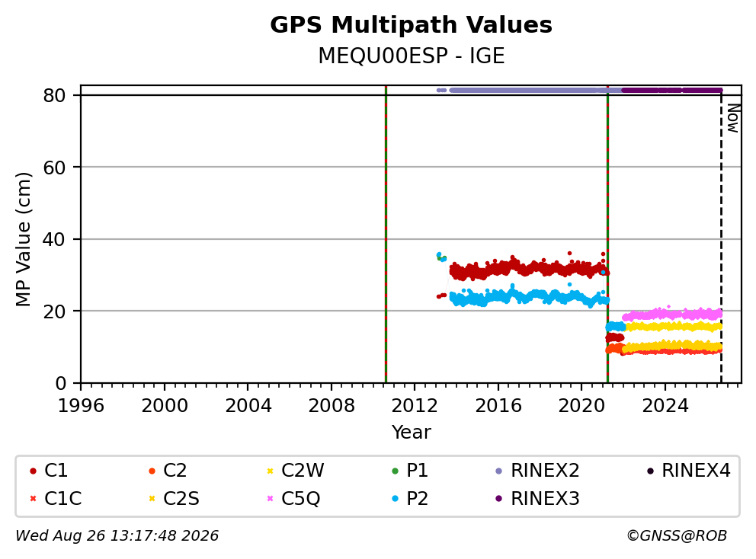Click the chart title GPS Multipath Values

(411, 25)
